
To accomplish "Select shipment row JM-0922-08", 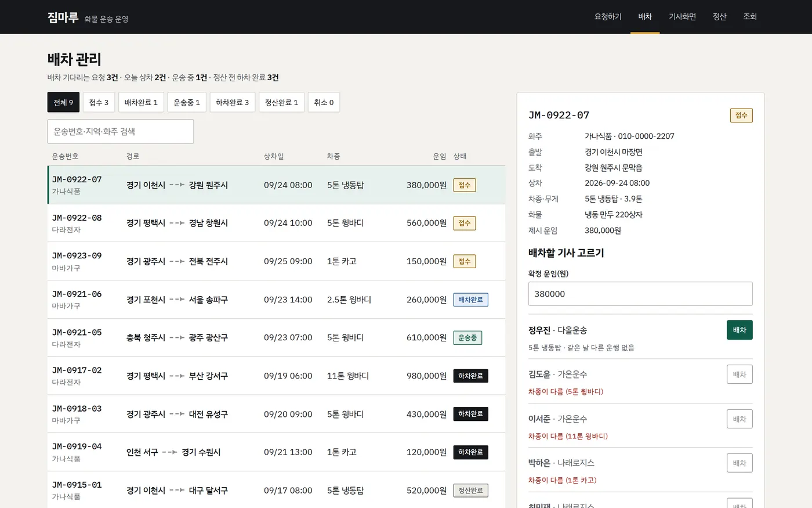I will (276, 223).
